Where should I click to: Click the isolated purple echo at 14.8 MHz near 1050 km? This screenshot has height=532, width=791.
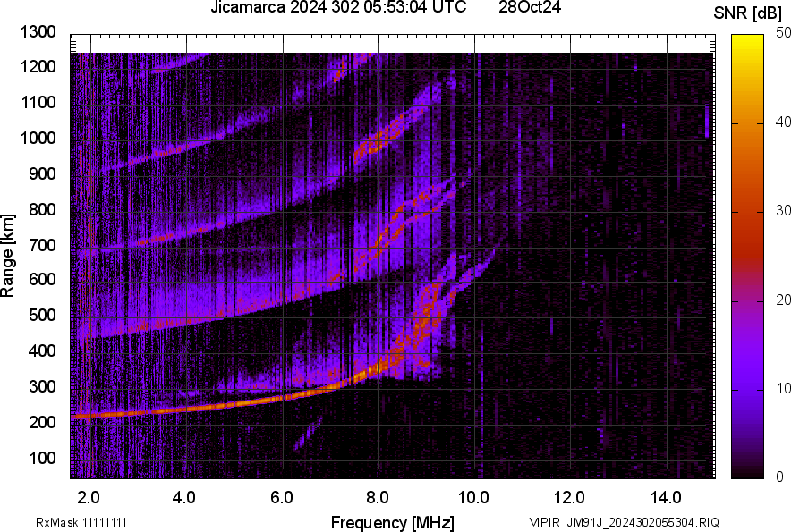pos(707,121)
